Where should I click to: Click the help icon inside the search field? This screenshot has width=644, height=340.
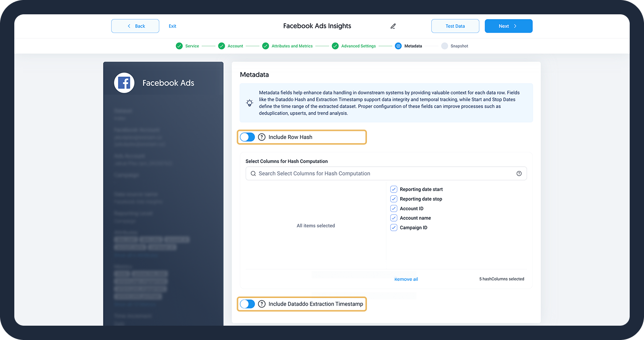[519, 173]
